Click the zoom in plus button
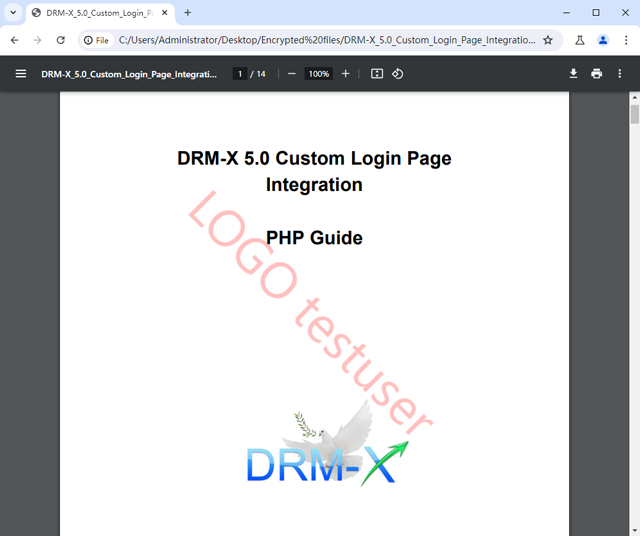This screenshot has width=640, height=536. pos(345,74)
